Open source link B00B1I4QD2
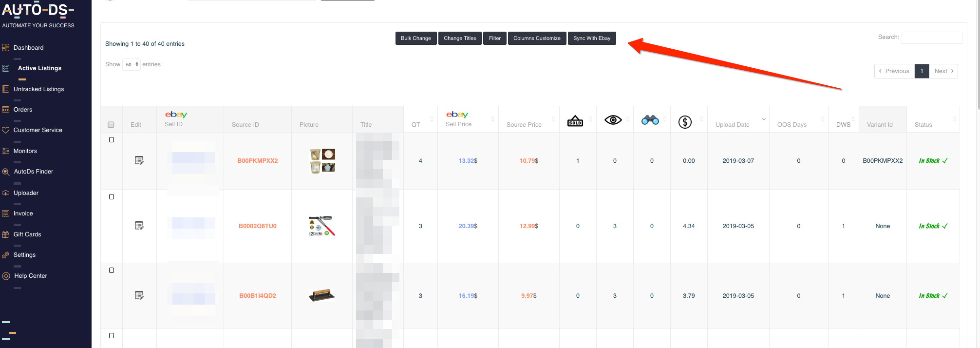Viewport: 980px width, 348px height. coord(258,296)
